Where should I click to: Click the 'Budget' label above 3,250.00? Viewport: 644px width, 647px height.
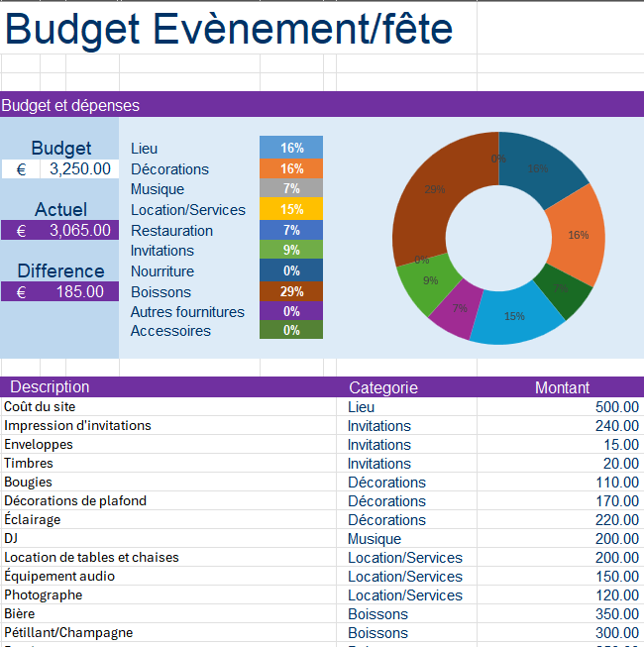(x=61, y=148)
